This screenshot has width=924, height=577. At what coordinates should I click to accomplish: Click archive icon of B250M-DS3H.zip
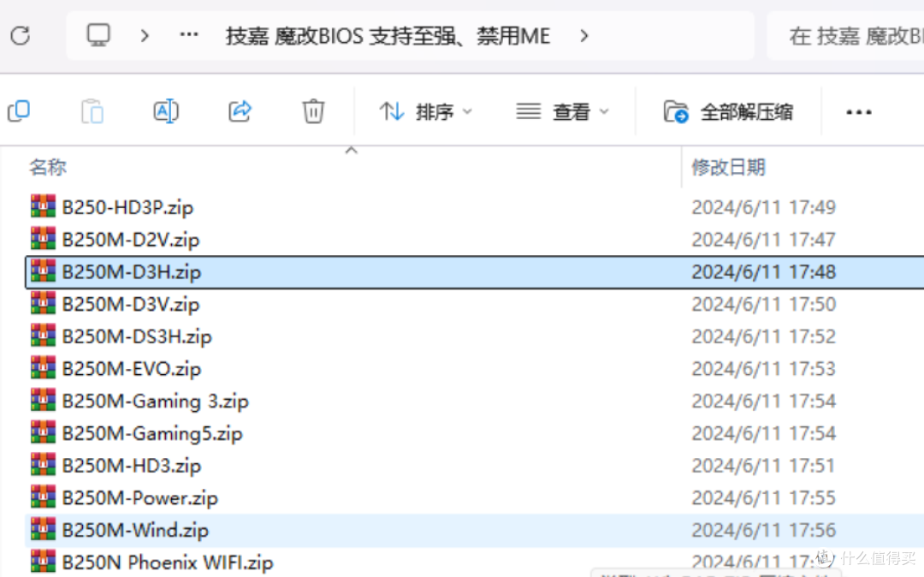pyautogui.click(x=43, y=336)
